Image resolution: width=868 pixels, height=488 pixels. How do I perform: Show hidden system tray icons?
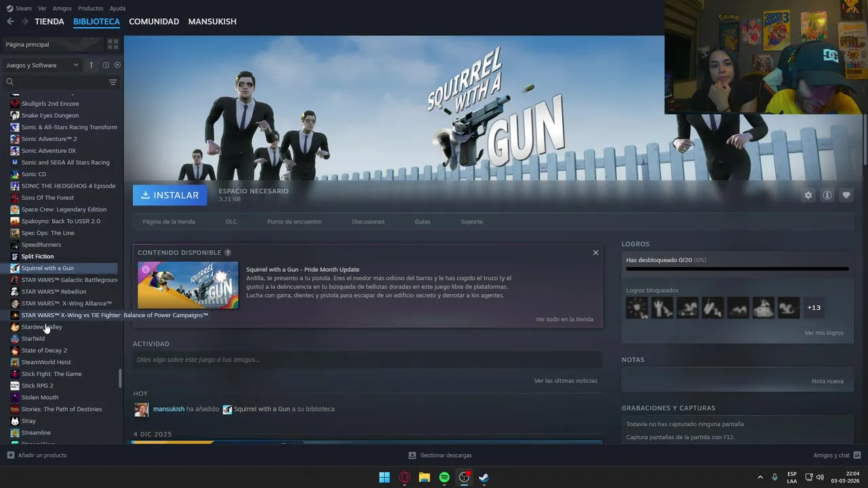click(x=759, y=477)
